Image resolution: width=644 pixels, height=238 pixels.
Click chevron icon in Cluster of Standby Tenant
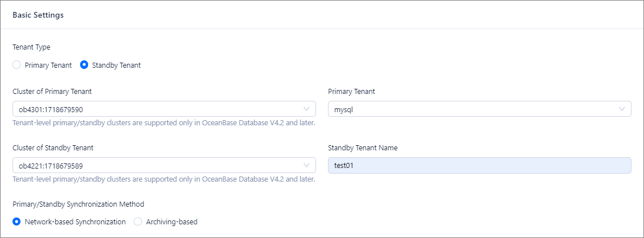pos(307,165)
